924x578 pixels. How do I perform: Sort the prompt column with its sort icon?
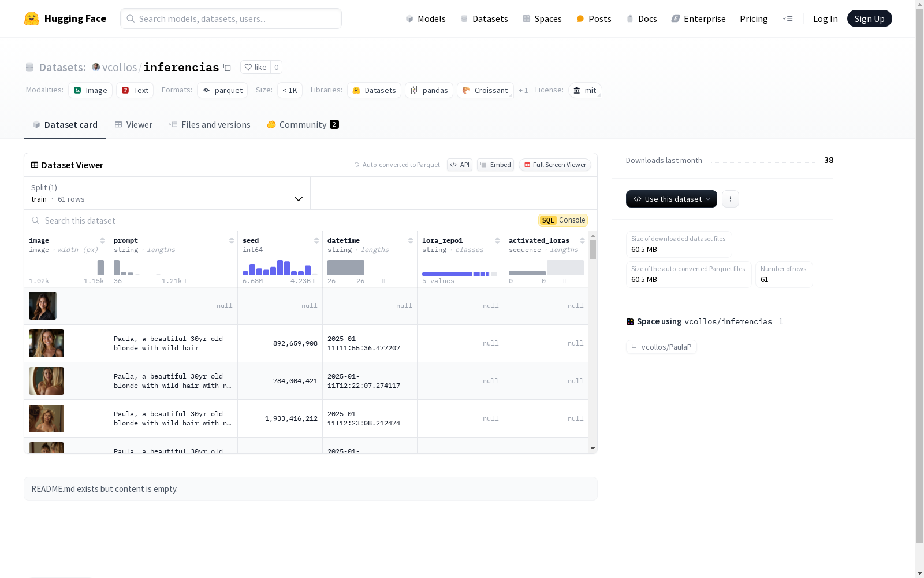232,240
